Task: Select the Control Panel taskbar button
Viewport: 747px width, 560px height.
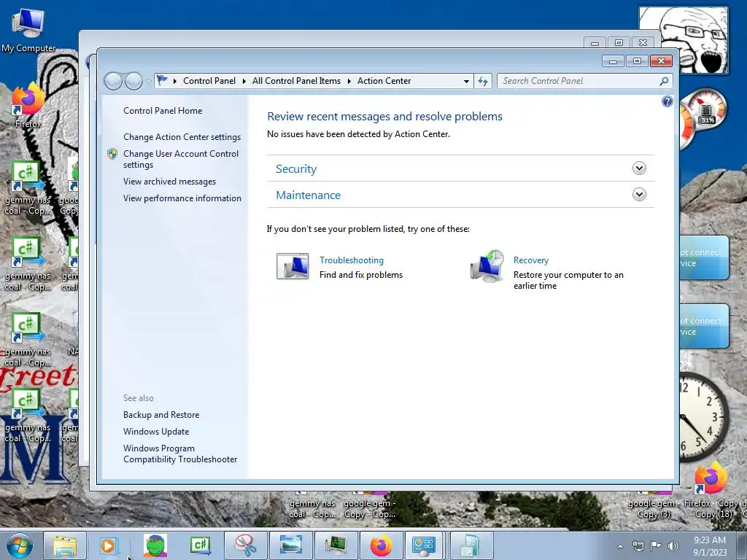Action: point(425,545)
